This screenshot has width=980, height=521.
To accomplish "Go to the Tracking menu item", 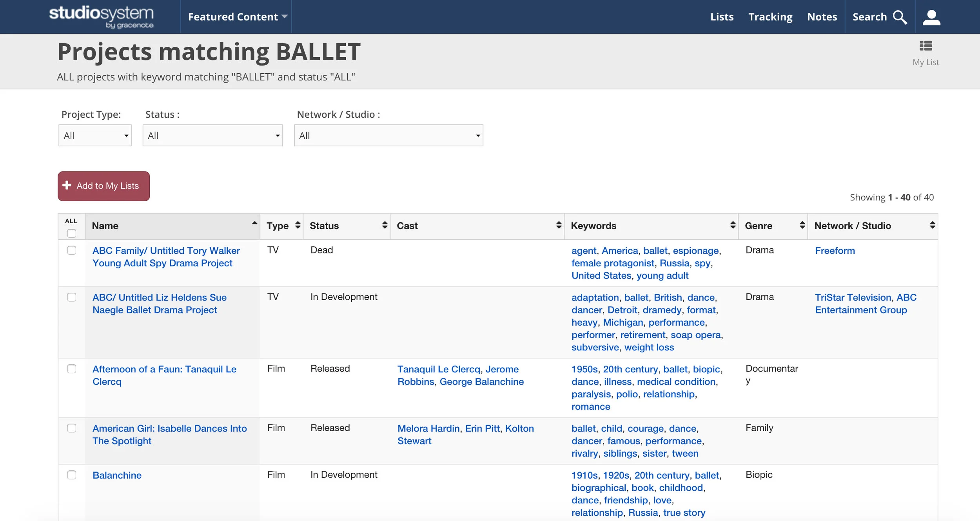I will click(x=770, y=17).
